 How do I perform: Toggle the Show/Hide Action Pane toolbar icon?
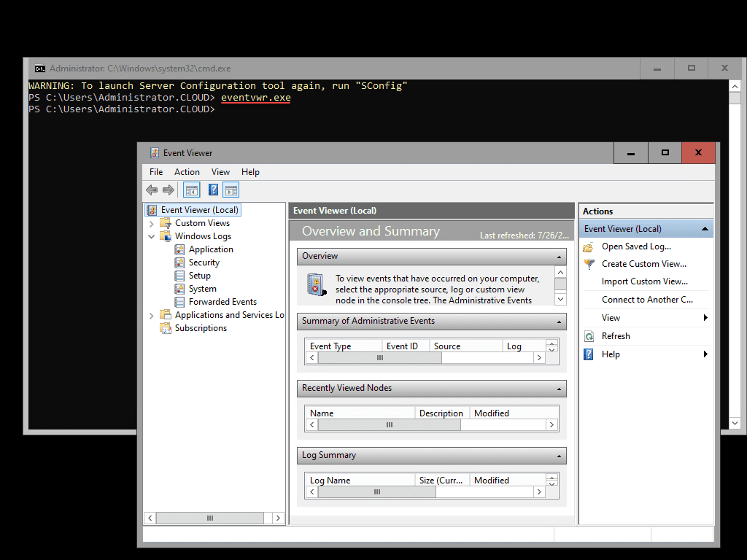coord(231,190)
